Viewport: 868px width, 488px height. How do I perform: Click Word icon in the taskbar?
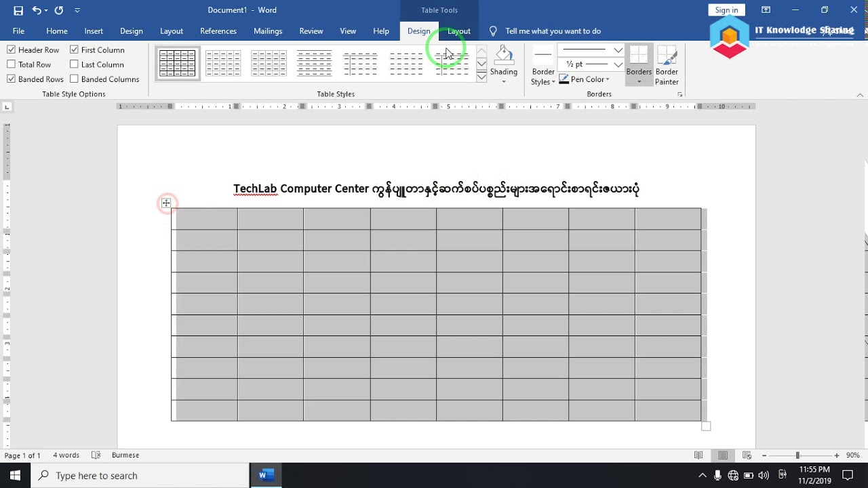265,475
